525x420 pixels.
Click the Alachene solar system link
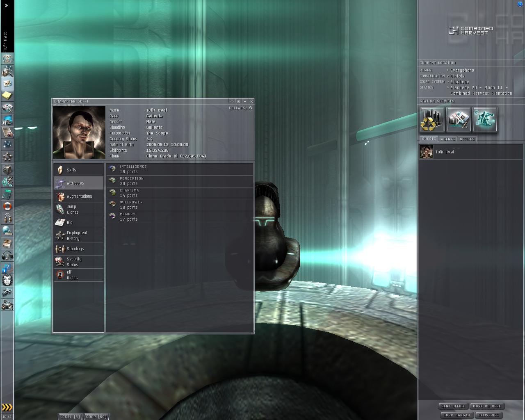point(460,82)
